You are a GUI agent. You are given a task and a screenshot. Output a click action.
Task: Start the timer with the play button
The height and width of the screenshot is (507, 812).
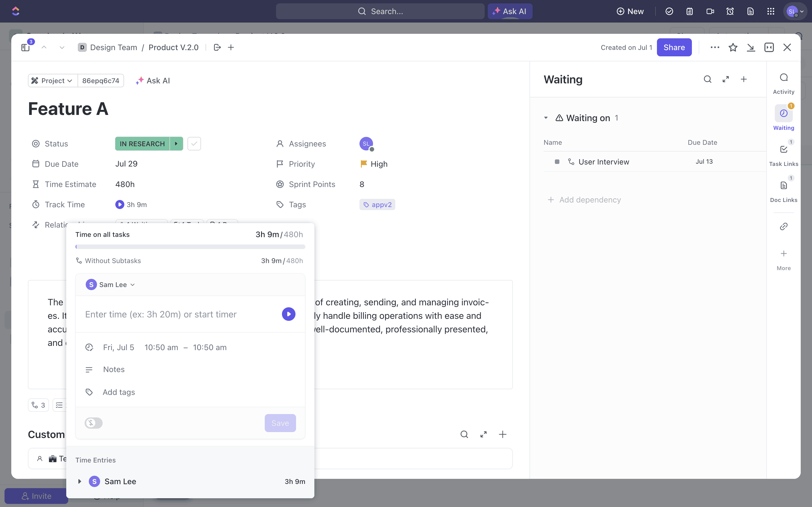(x=288, y=314)
